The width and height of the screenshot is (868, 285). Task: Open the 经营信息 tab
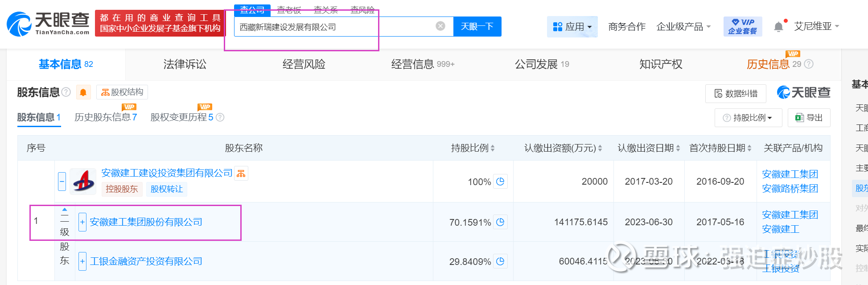(x=423, y=64)
